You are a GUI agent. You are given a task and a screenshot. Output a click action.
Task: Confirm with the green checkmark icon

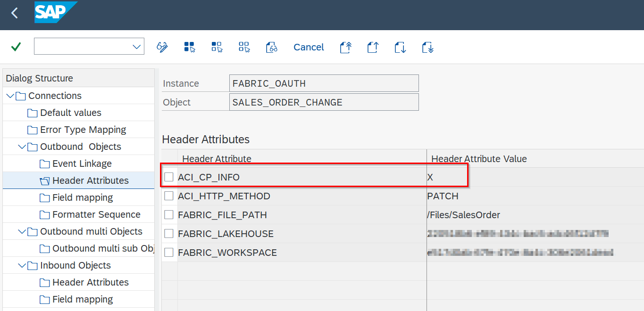16,47
